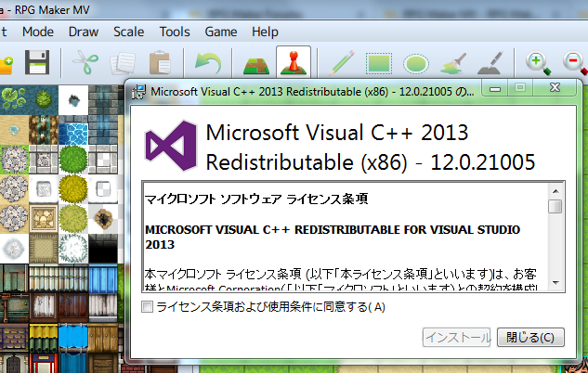Open the Game menu
588x373 pixels.
pos(220,32)
